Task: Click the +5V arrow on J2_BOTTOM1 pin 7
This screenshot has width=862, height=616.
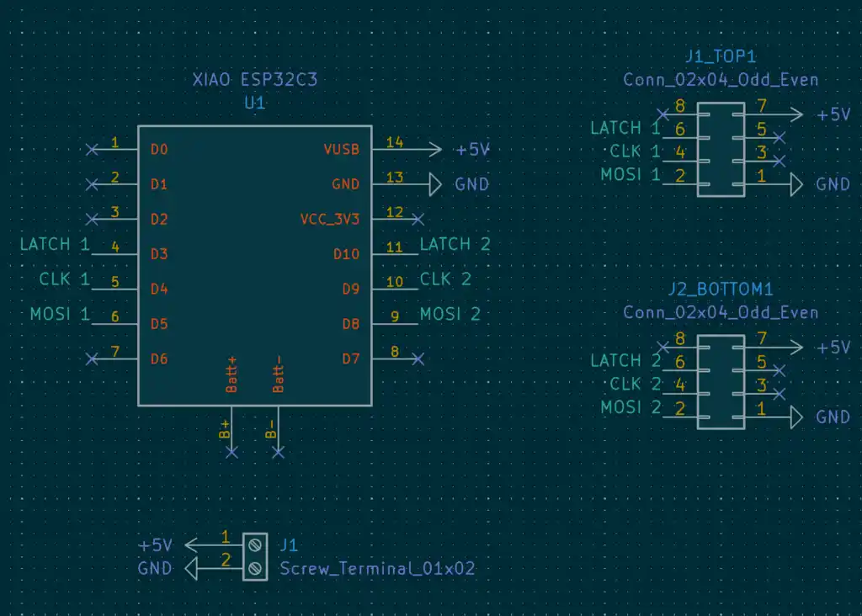Action: pos(795,348)
